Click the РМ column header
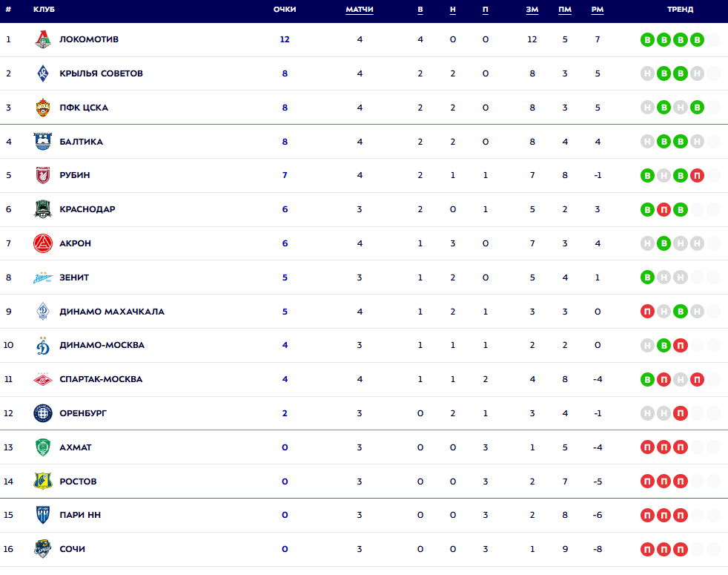 598,10
